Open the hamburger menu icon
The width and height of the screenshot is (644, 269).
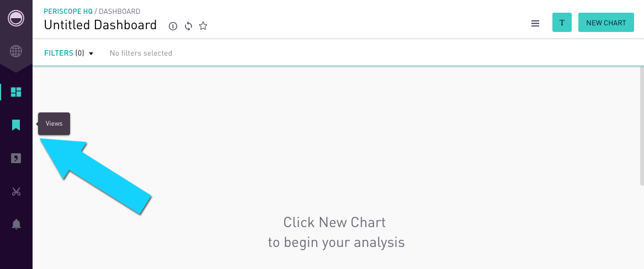[x=535, y=23]
